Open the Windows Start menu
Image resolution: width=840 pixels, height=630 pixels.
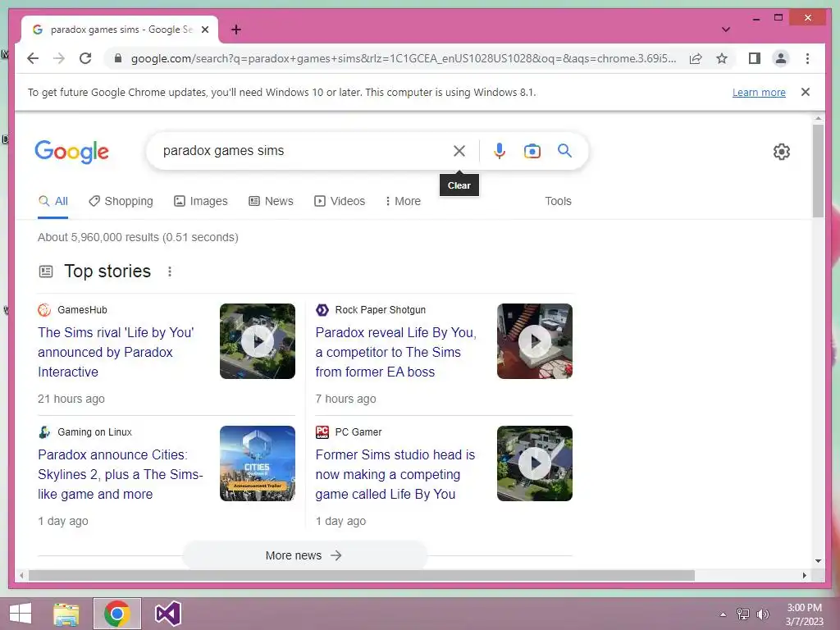click(x=21, y=614)
